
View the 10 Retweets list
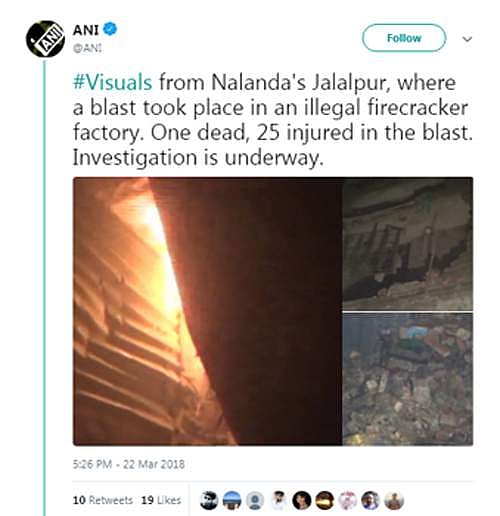click(103, 500)
